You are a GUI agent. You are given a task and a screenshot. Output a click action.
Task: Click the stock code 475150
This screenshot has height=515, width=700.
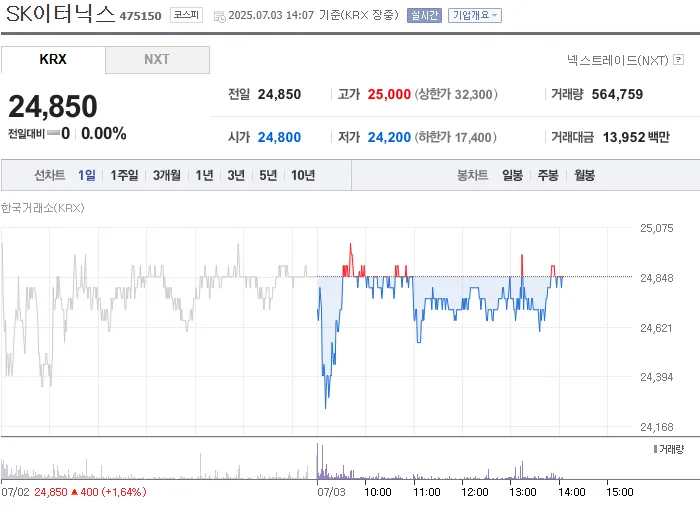(x=140, y=16)
